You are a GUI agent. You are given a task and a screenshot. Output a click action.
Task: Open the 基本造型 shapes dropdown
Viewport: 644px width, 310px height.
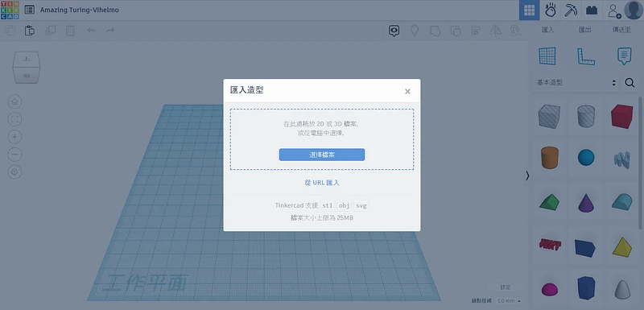[x=576, y=82]
